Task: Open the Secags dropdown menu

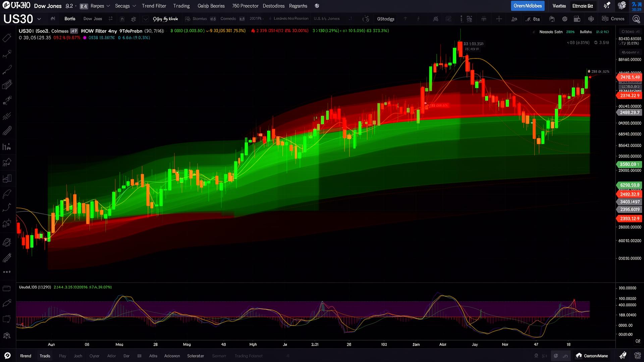Action: 125,6
